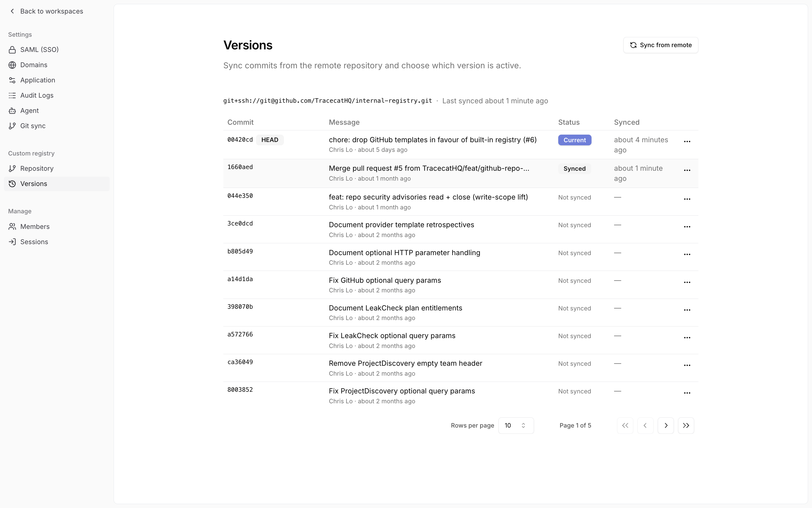
Task: Open Git sync settings page
Action: (x=57, y=126)
